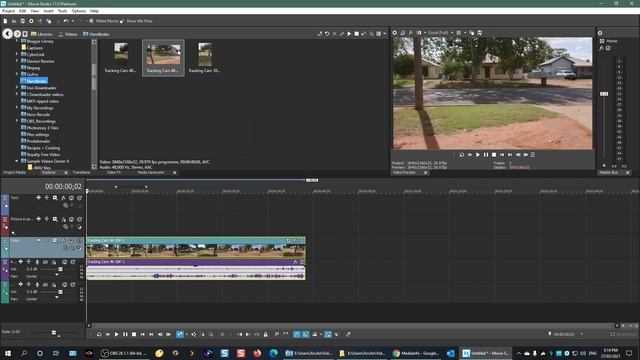Open the Insert menu
This screenshot has width=640, height=360.
tap(48, 11)
